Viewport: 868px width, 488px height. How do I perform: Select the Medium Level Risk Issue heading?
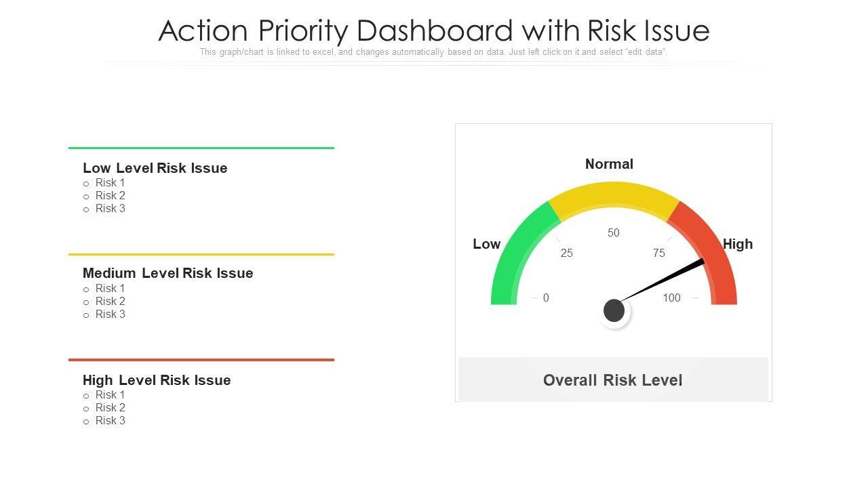tap(167, 273)
